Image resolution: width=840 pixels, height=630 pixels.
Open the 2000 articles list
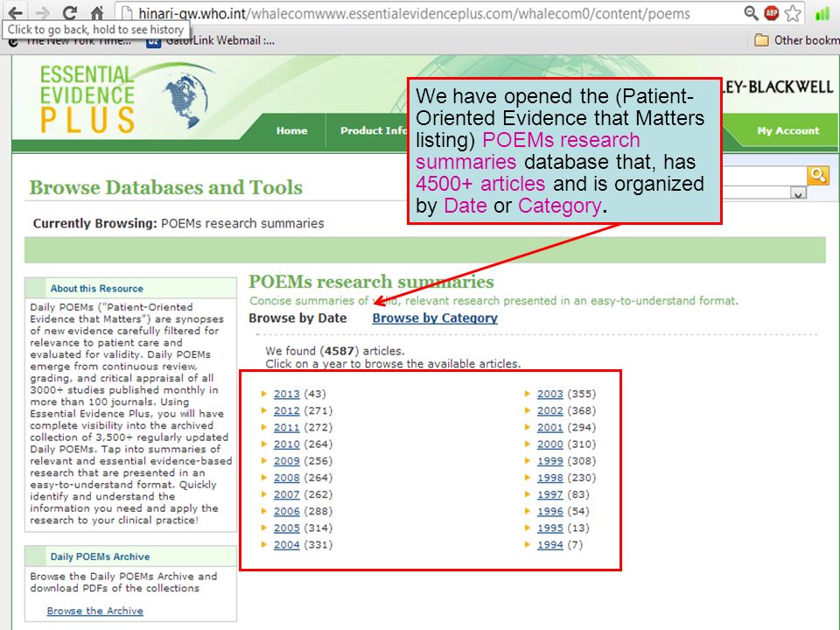pyautogui.click(x=550, y=444)
